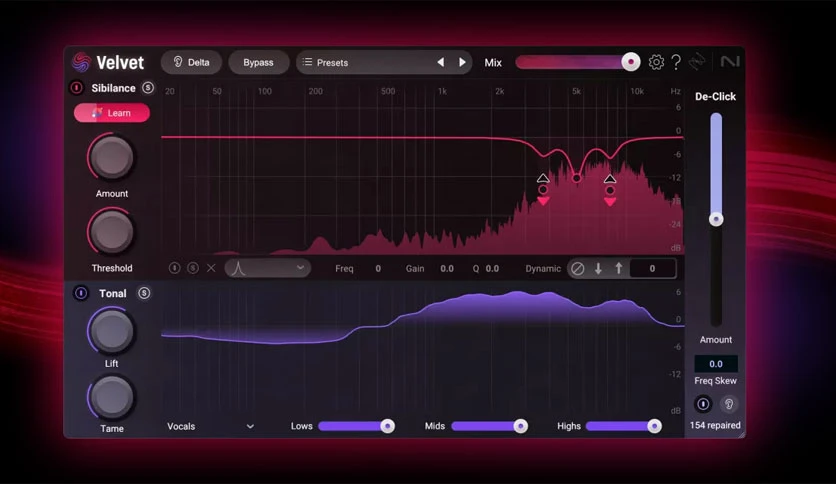
Task: Click the Lift knob
Action: 111,331
